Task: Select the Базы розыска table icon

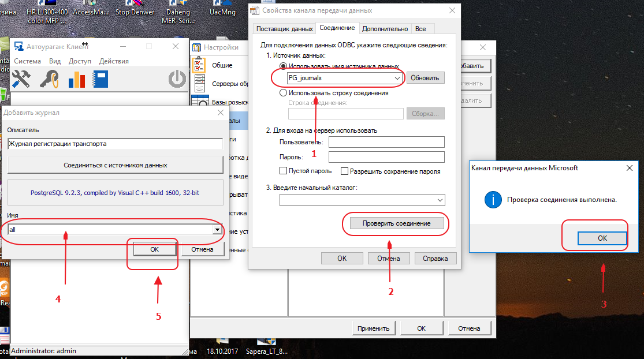Action: [x=198, y=102]
